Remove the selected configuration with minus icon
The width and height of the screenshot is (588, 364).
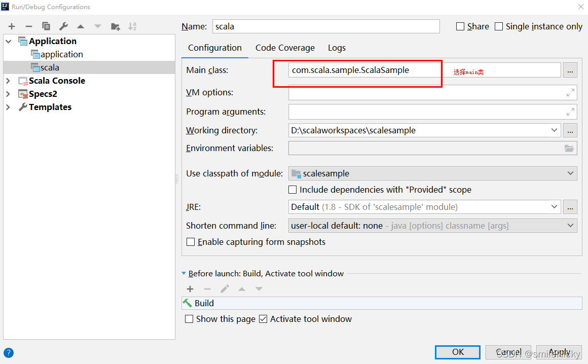click(x=29, y=26)
